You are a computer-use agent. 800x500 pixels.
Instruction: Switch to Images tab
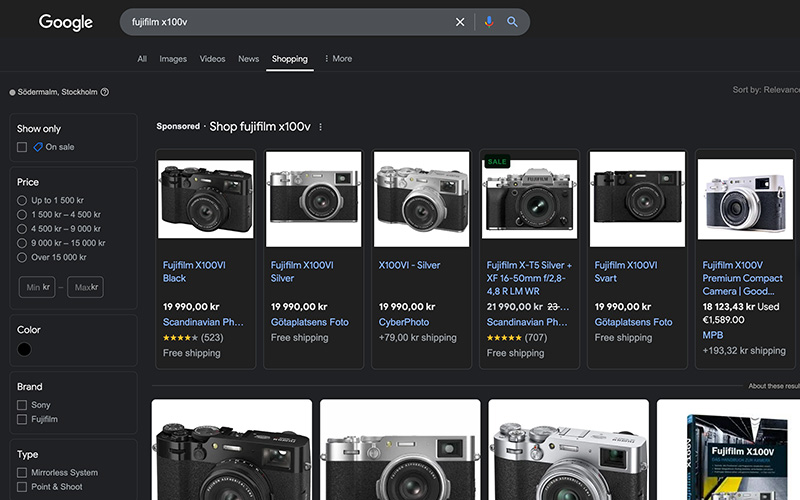coord(173,59)
